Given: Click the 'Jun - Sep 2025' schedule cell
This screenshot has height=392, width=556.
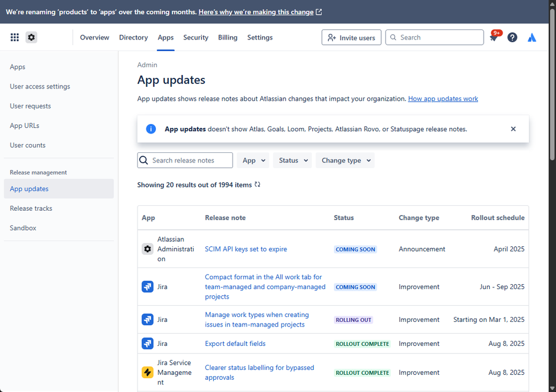Looking at the screenshot, I should click(x=502, y=287).
